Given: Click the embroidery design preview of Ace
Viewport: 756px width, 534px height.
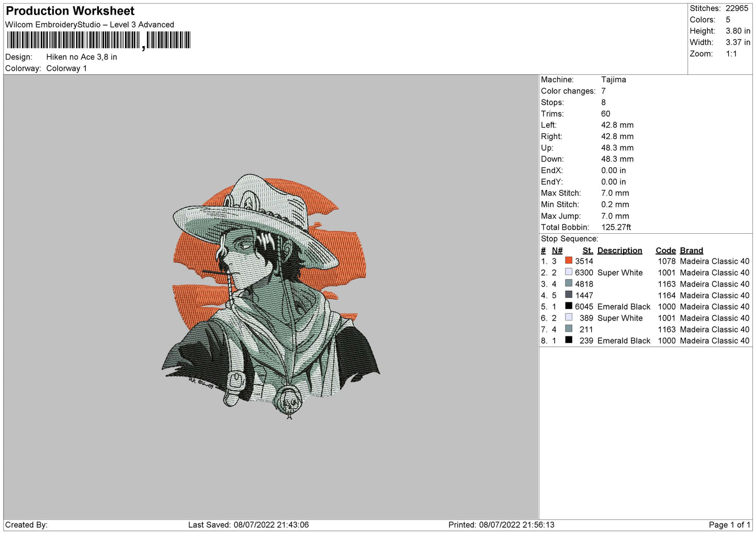Looking at the screenshot, I should 270,297.
